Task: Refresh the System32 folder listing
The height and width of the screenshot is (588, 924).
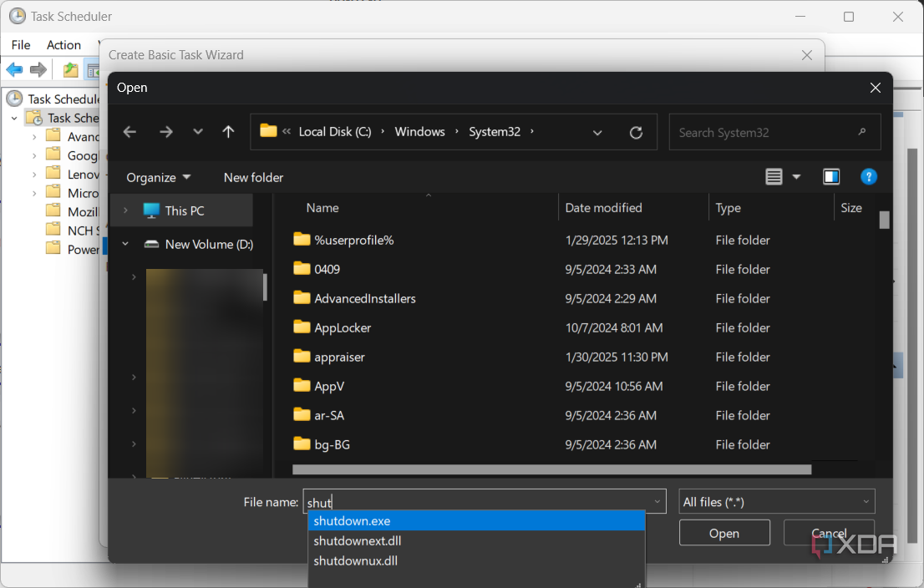Action: [636, 131]
